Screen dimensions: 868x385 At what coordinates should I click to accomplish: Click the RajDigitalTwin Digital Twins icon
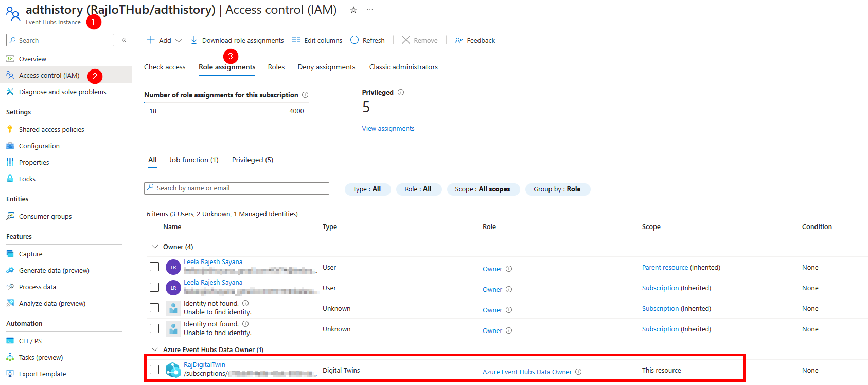coord(173,370)
